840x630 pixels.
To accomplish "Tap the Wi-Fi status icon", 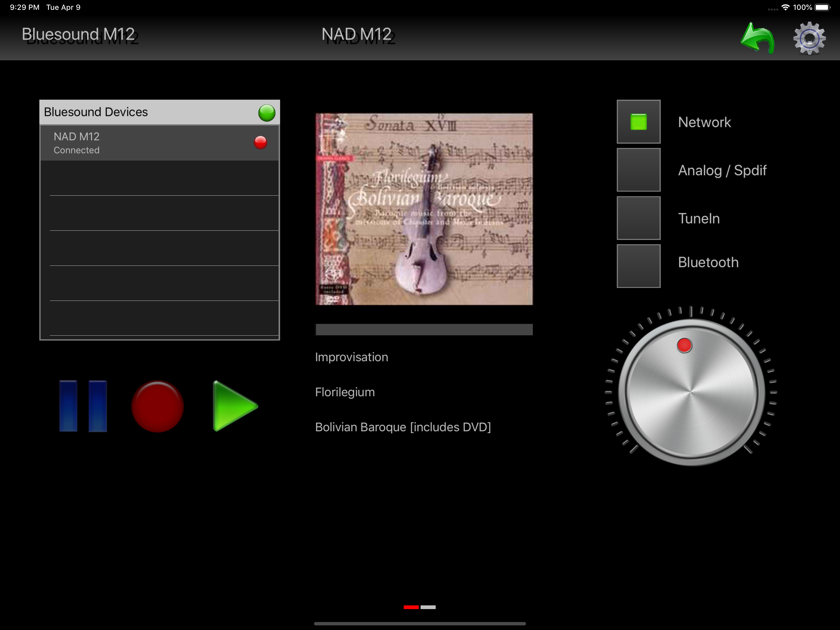I will tap(785, 7).
